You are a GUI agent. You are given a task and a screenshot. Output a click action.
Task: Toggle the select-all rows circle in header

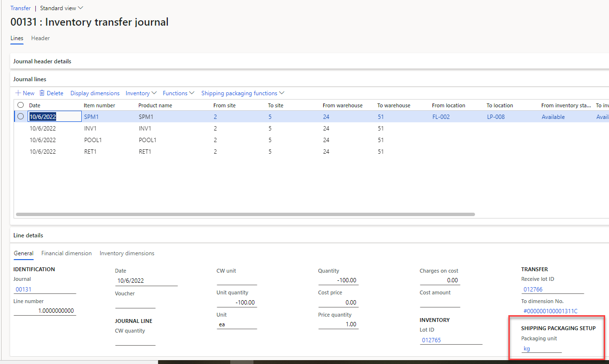(20, 105)
